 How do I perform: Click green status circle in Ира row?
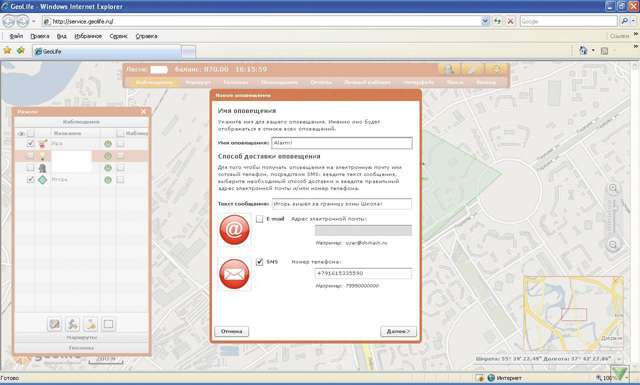[x=108, y=144]
